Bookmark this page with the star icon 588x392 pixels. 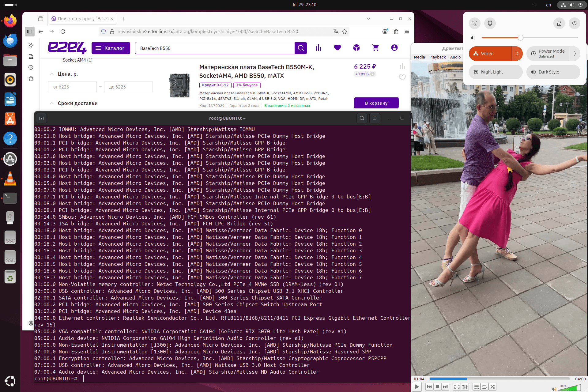click(x=345, y=32)
